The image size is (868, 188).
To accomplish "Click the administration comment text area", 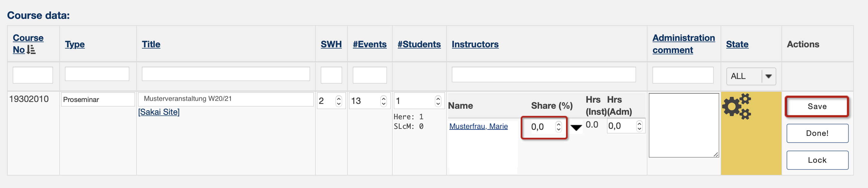I will [684, 125].
